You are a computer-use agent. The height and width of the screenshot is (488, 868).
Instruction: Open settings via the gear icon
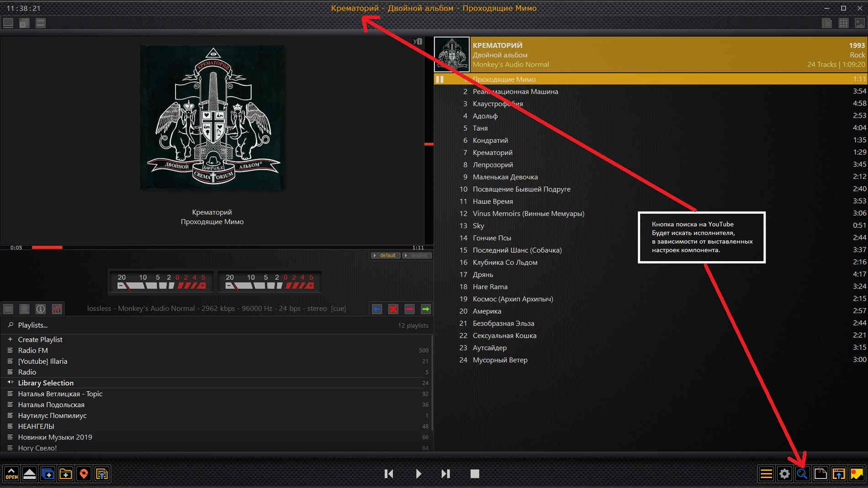coord(784,474)
